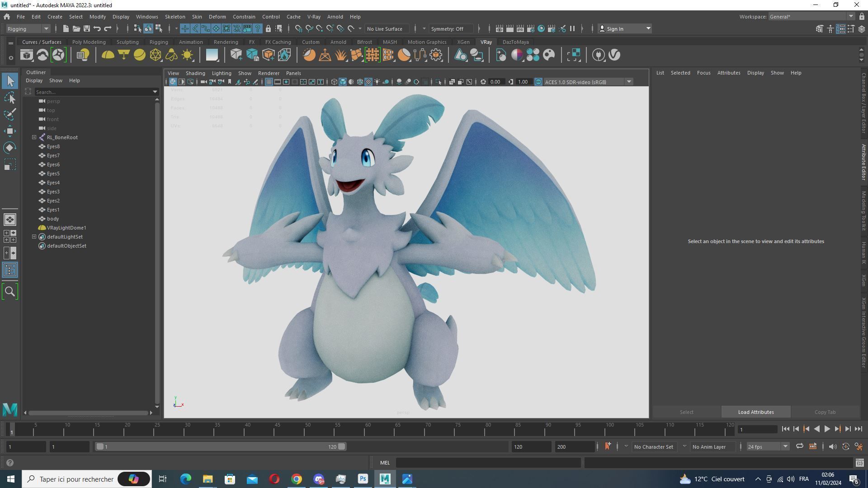Click the VRay sphere light shelf icon
The height and width of the screenshot is (488, 868).
point(140,55)
